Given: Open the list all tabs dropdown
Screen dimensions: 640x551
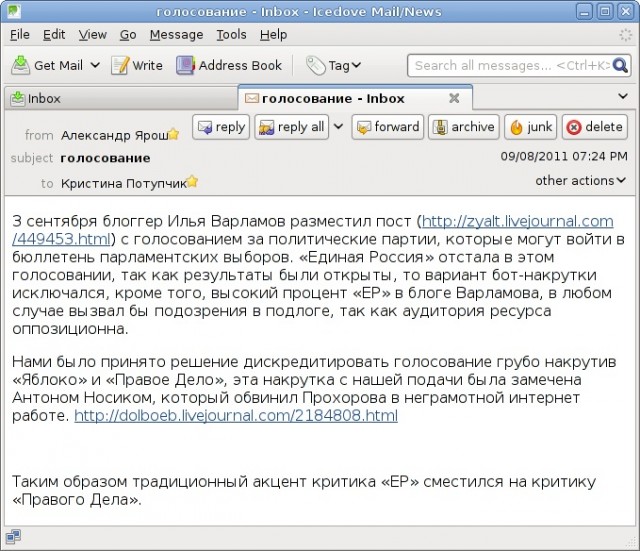Looking at the screenshot, I should [x=623, y=97].
